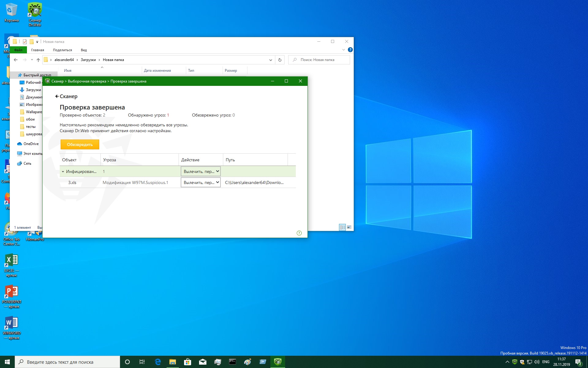Open Dr.Web tray icon in system tray
588x368 pixels.
(515, 362)
